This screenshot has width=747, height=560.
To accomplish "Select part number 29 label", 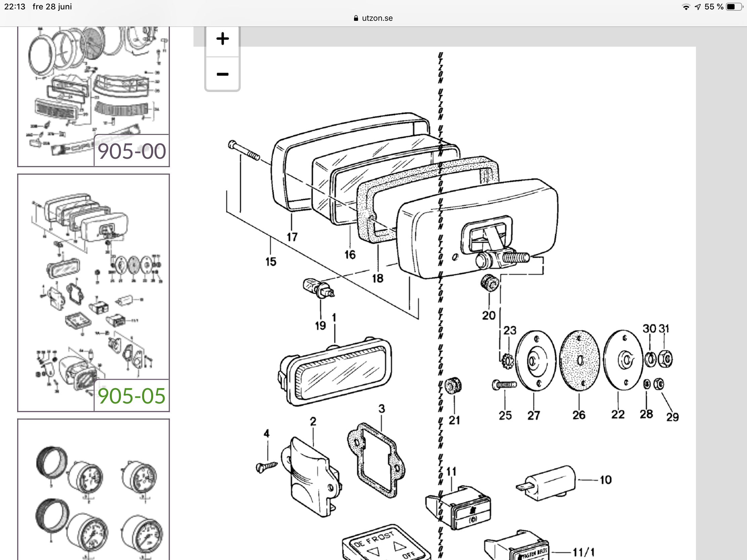I will pyautogui.click(x=672, y=417).
